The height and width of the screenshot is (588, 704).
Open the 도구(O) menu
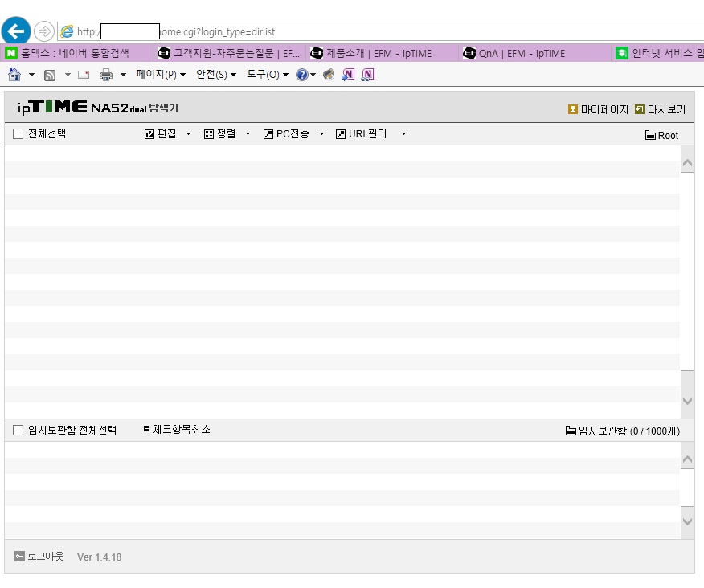coord(267,75)
